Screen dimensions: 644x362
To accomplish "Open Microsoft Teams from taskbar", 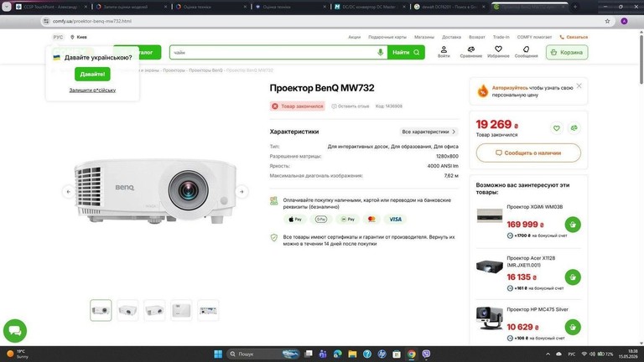I will (323, 354).
